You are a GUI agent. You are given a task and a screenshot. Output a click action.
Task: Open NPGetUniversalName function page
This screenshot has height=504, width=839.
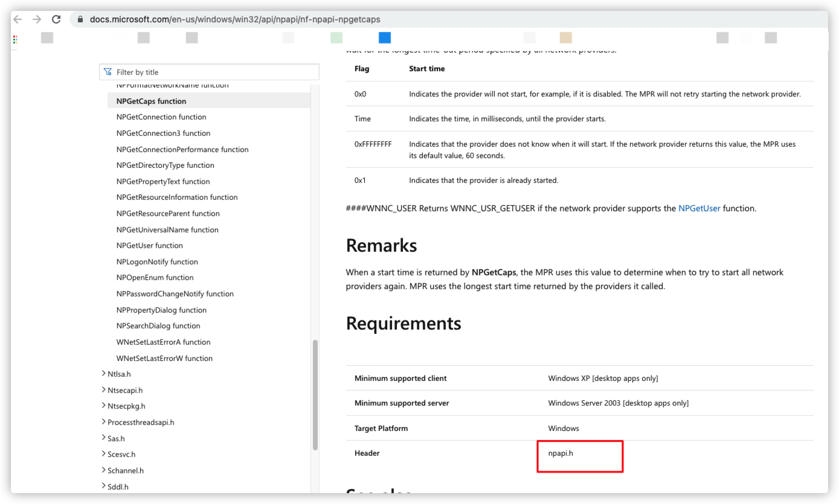click(167, 230)
